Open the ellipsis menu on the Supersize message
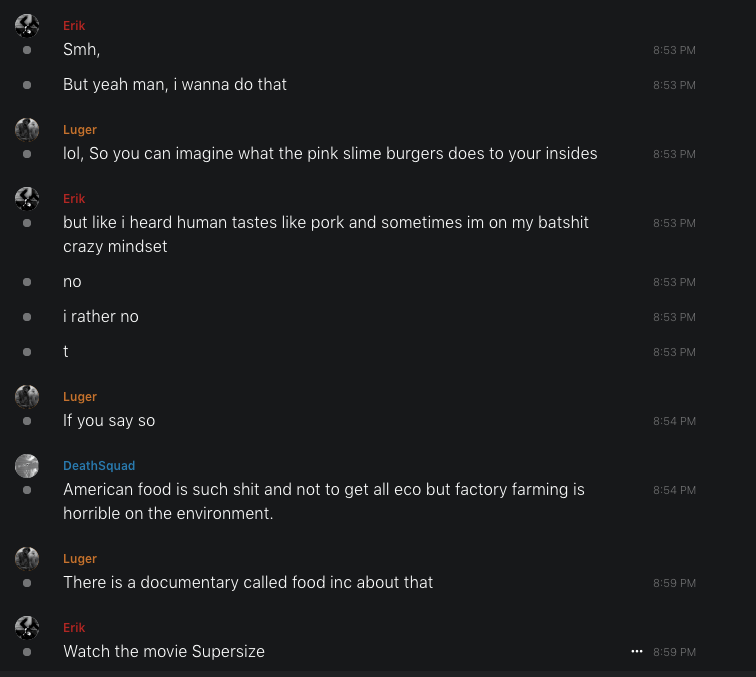Screen dimensions: 756x677 click(x=637, y=651)
